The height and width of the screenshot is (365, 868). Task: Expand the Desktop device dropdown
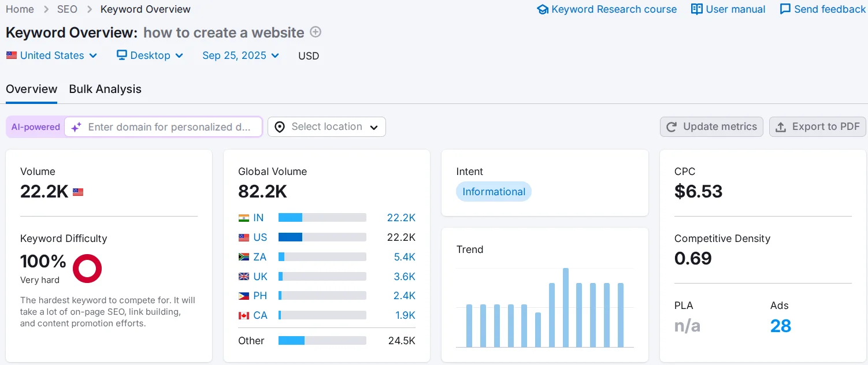coord(150,55)
